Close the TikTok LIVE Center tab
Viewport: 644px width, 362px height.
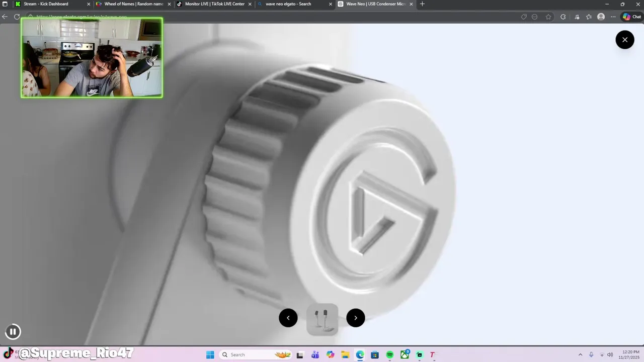pos(250,4)
